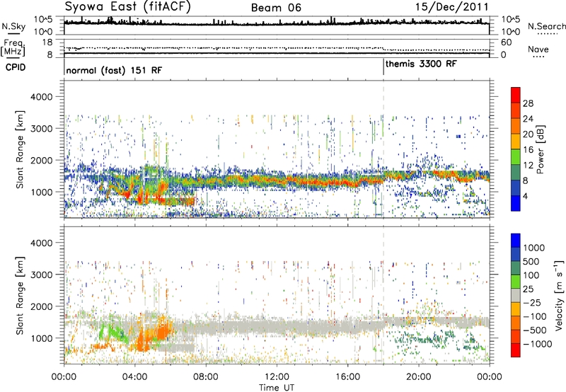The height and width of the screenshot is (392, 566).
Task: Click the "12:00" time tick label
Action: [276, 377]
